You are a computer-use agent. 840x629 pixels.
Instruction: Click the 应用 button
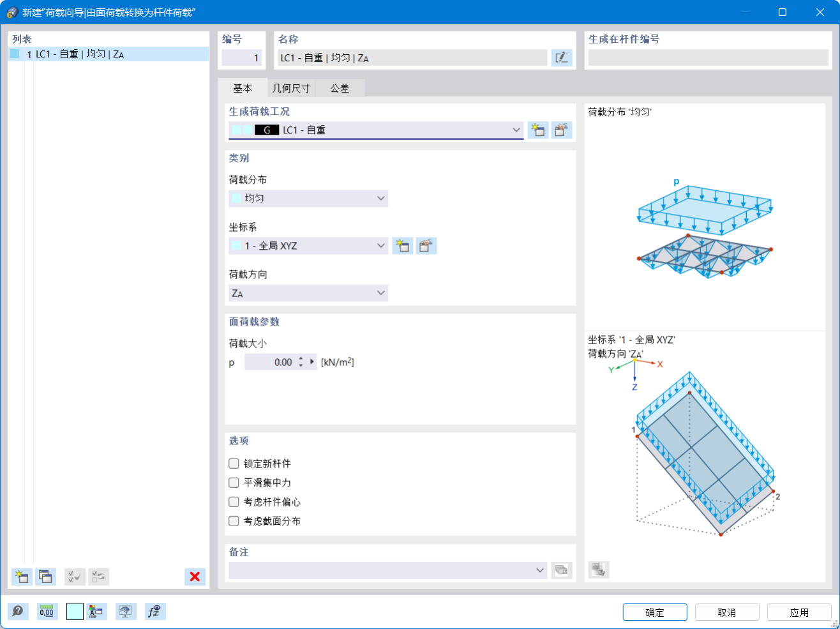(x=799, y=612)
